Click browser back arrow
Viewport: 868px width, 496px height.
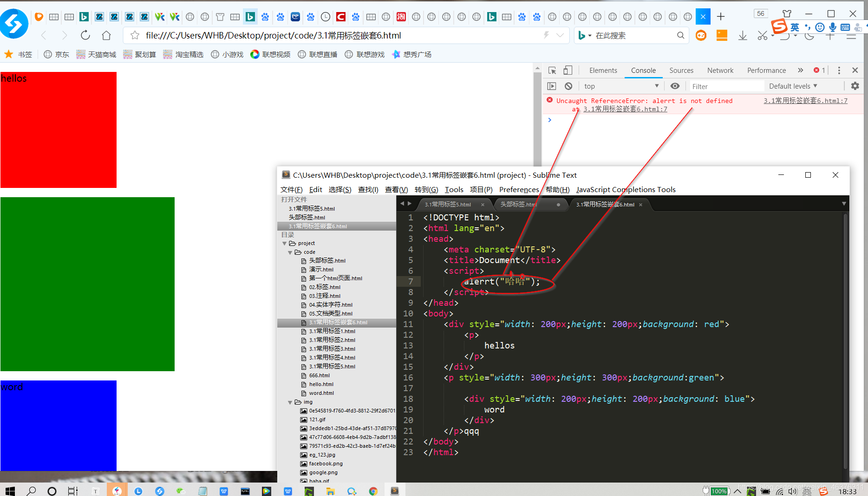pyautogui.click(x=44, y=35)
